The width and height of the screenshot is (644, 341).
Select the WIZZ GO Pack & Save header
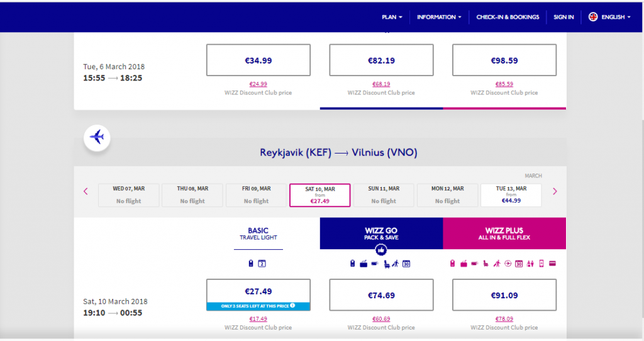[381, 233]
